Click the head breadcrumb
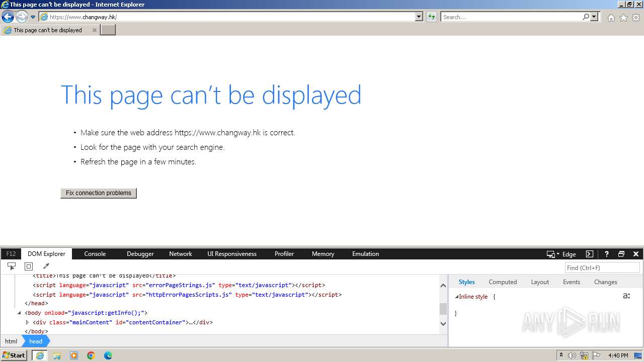The image size is (644, 362). pos(36,341)
